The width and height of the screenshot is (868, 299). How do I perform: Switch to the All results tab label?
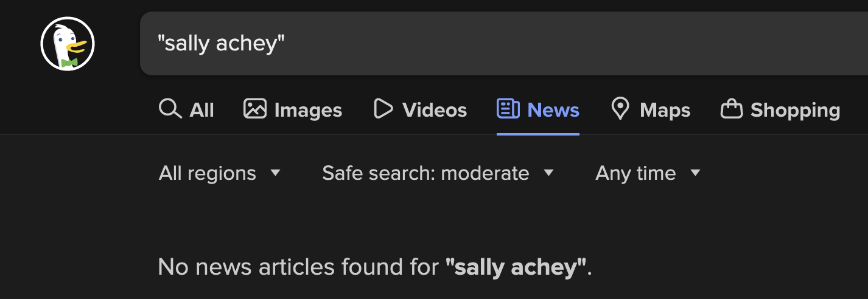(201, 110)
